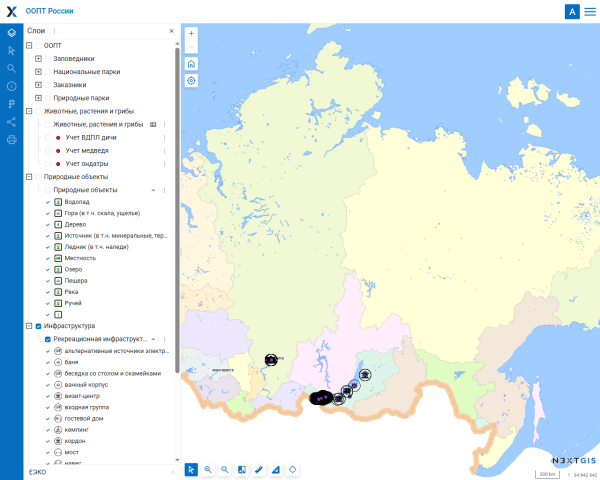Open the Layers panel in sidebar

(x=11, y=32)
